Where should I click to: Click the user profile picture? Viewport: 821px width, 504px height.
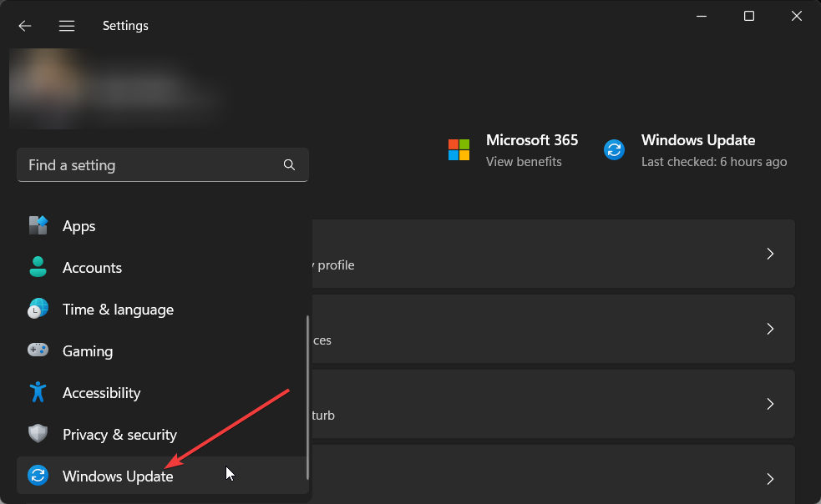point(46,88)
